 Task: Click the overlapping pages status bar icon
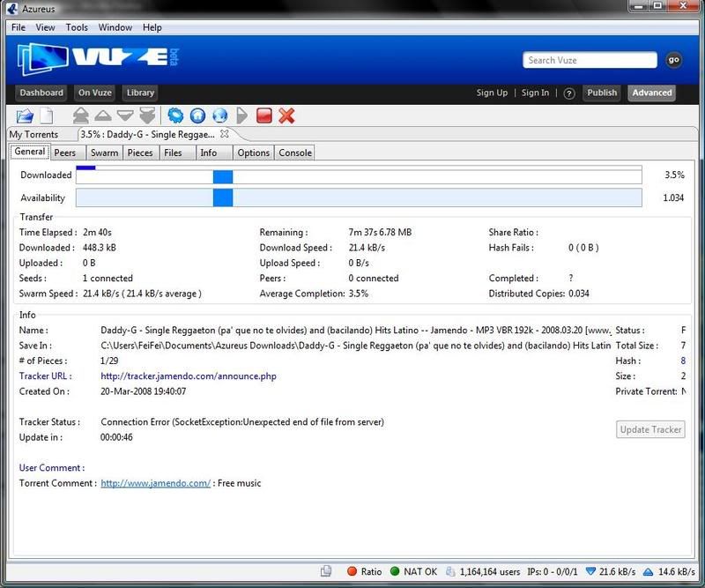pos(326,571)
